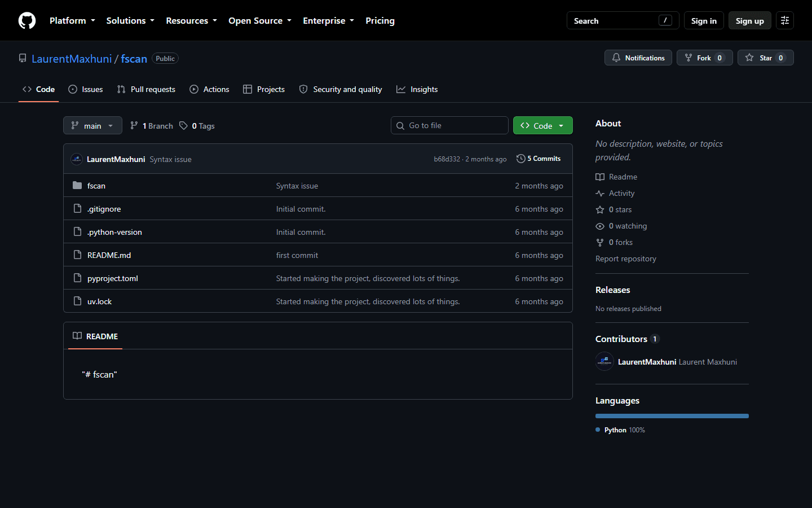The image size is (812, 508).
Task: Click the file icon next to .gitignore
Action: point(77,208)
